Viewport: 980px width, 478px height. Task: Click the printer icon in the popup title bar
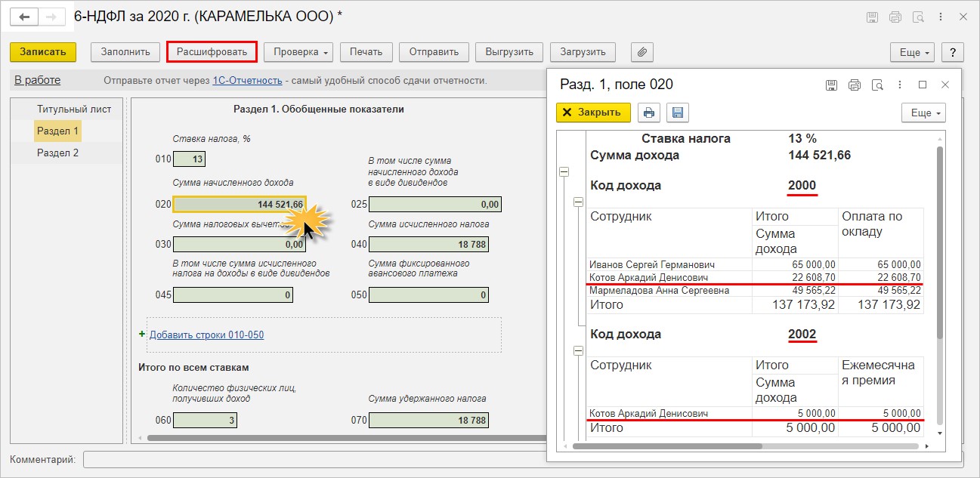(855, 85)
